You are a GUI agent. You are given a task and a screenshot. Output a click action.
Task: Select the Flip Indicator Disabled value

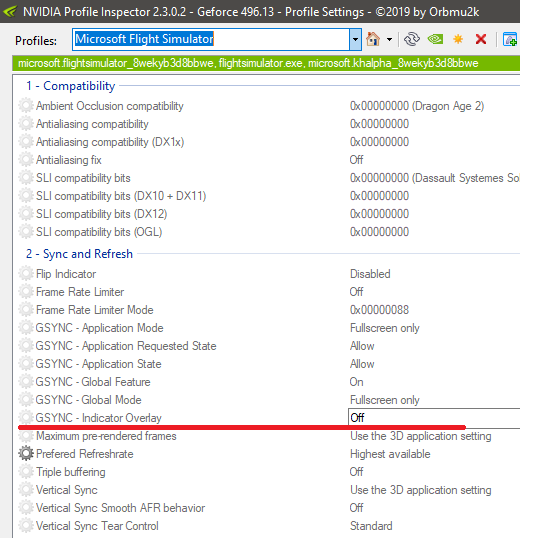point(370,274)
